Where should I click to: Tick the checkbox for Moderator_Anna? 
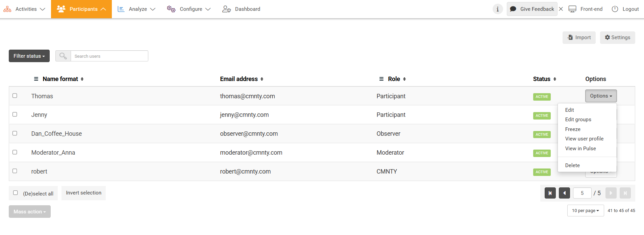pyautogui.click(x=15, y=152)
